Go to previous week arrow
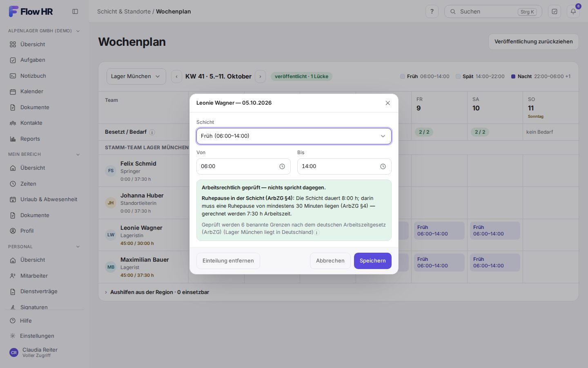588x368 pixels. [176, 76]
